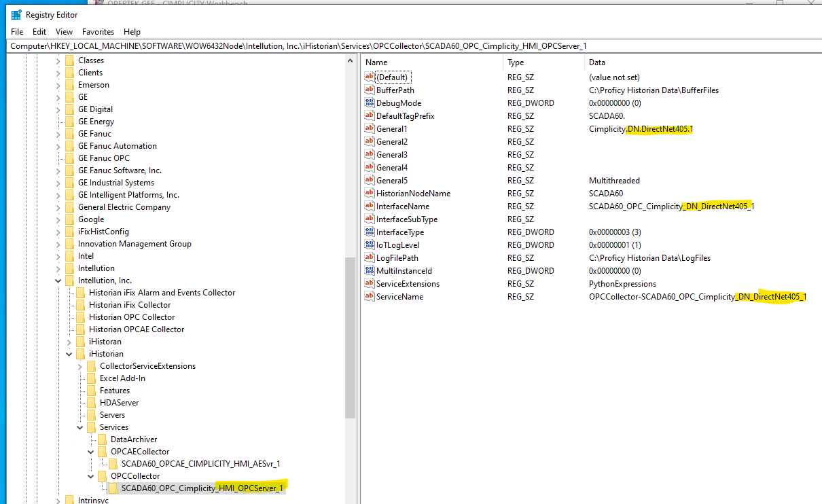Click the DataArchiver folder icon
This screenshot has height=504, width=822.
[102, 439]
